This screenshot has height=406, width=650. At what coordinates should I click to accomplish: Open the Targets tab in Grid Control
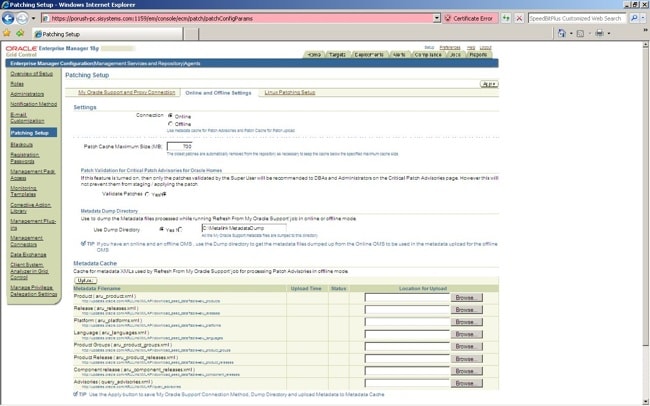pyautogui.click(x=337, y=55)
